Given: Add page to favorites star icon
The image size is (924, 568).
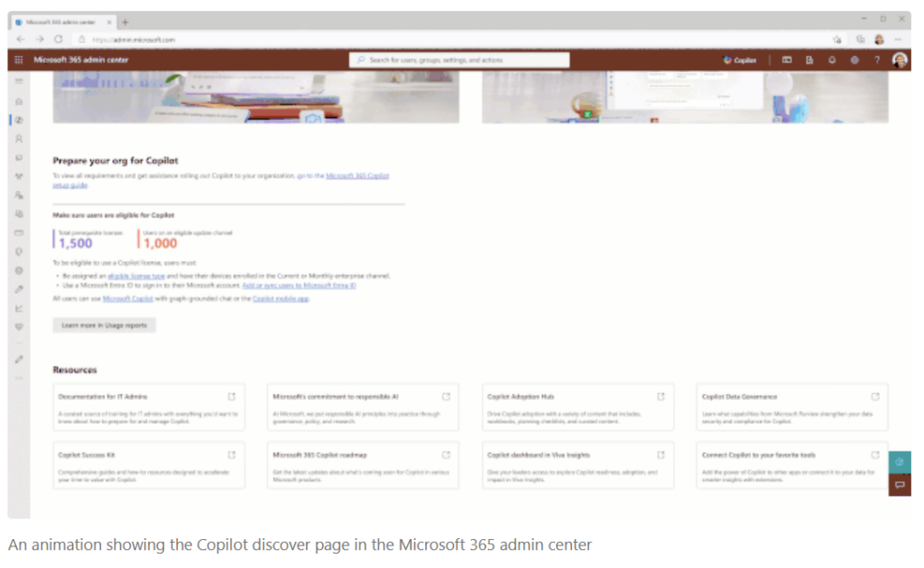Looking at the screenshot, I should 837,40.
